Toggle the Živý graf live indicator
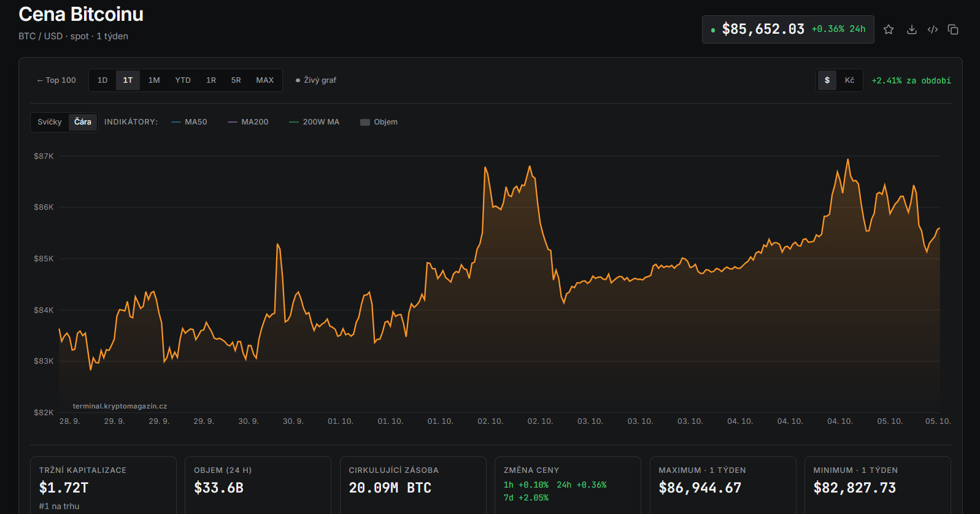 [316, 80]
